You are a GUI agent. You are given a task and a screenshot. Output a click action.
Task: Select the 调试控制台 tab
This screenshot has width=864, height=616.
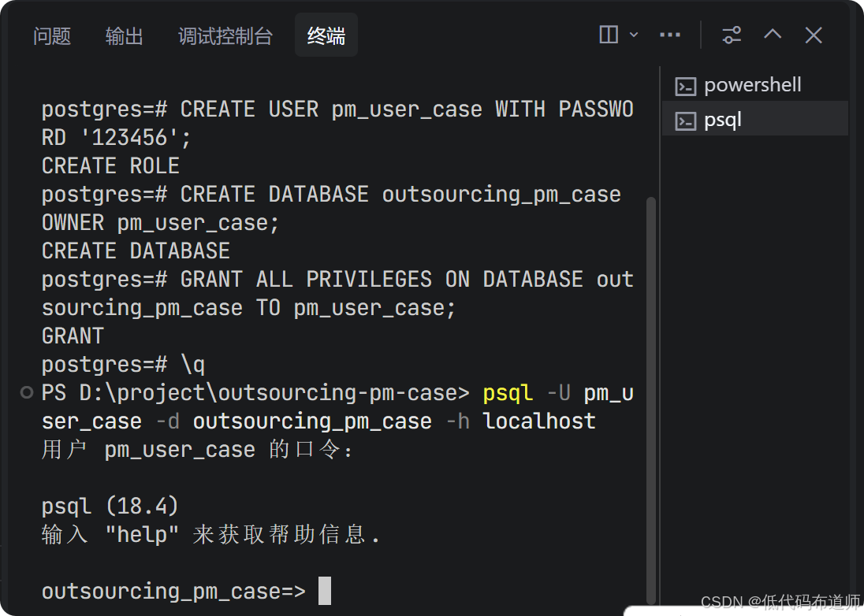click(x=225, y=35)
